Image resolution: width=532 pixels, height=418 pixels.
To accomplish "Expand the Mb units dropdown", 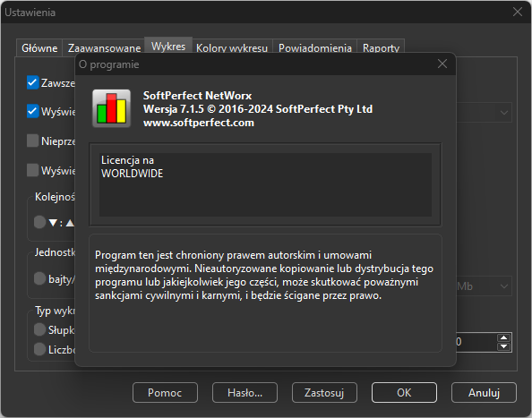I will coord(504,286).
